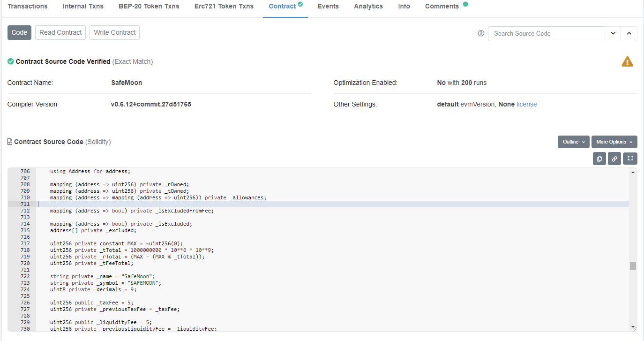Jump to next search match chevron
The width and height of the screenshot is (644, 341).
(613, 33)
